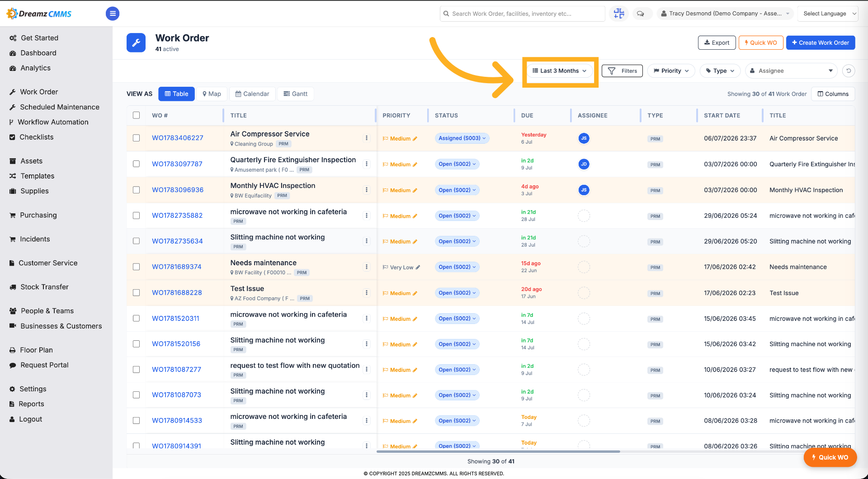Tick checkbox for WO1783406227
The image size is (868, 479).
pyautogui.click(x=136, y=138)
